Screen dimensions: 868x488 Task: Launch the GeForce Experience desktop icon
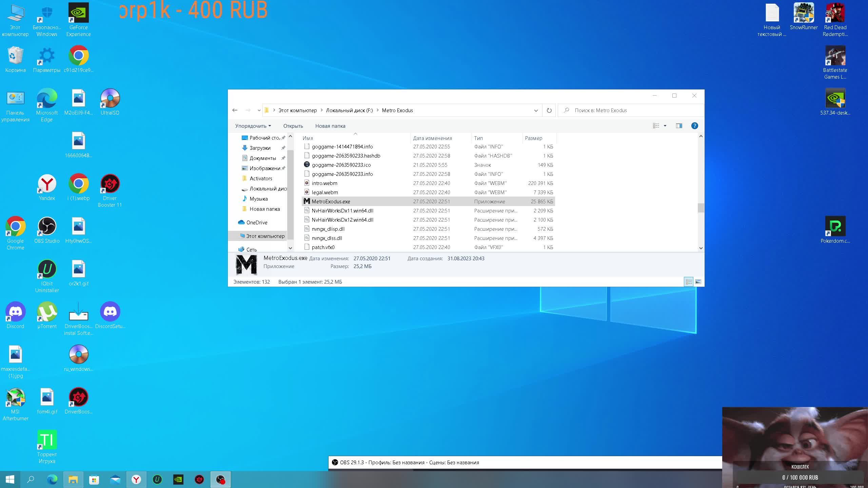tap(78, 13)
